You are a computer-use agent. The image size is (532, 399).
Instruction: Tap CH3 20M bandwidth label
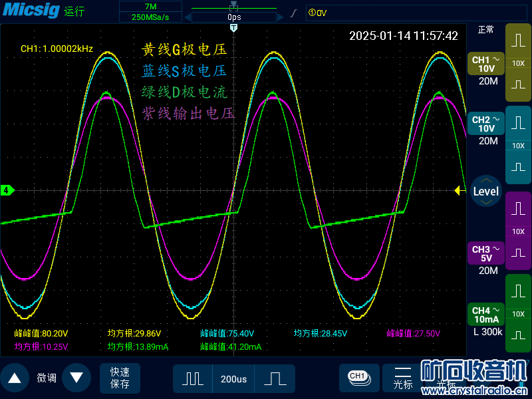(488, 271)
